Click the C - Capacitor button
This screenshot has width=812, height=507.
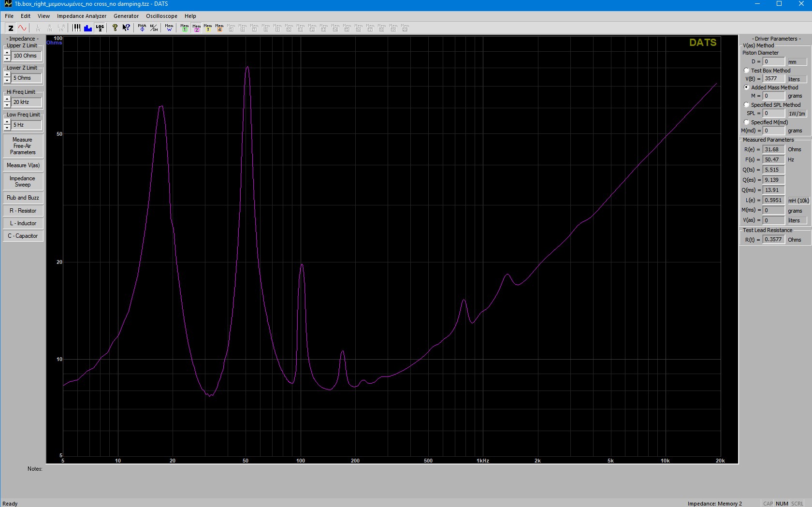[x=23, y=236]
